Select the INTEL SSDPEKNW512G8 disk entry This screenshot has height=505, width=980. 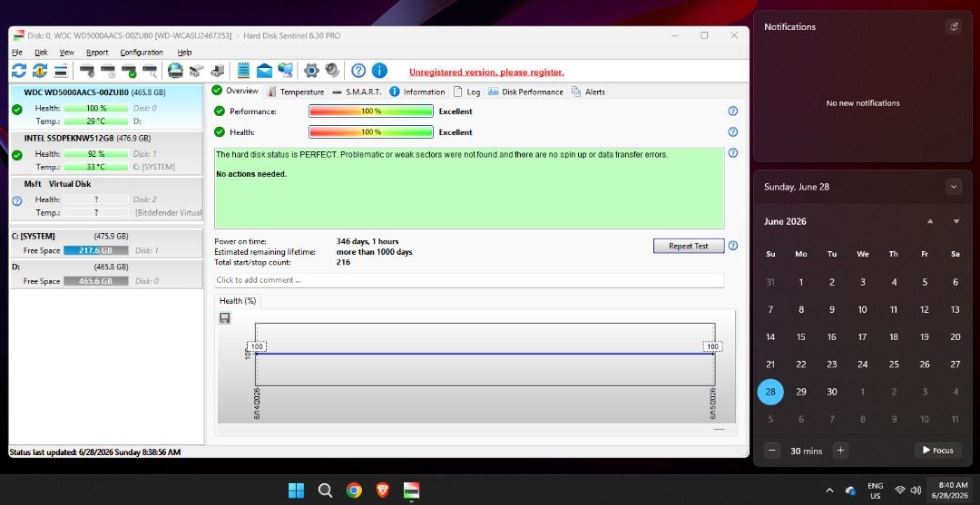click(x=106, y=153)
